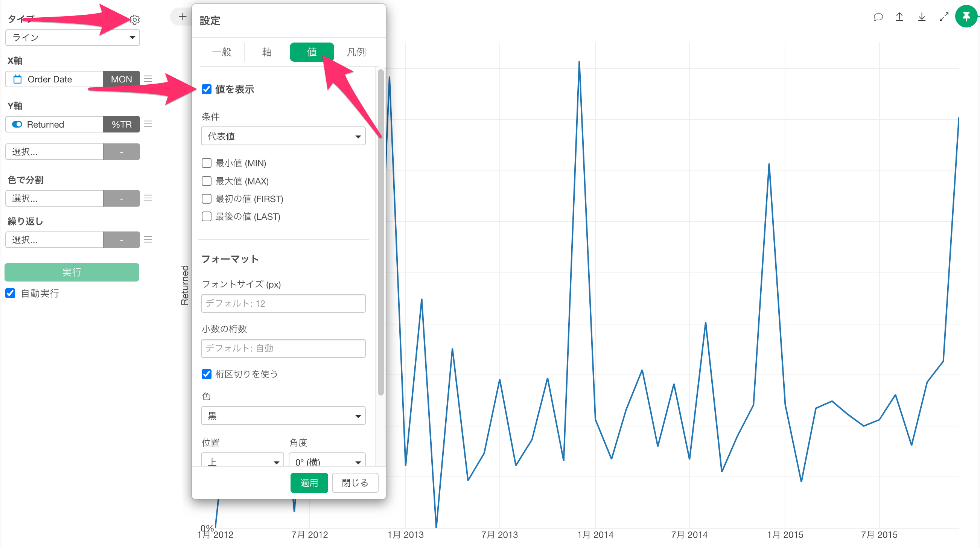Switch to the 軸 tab
Image resolution: width=980 pixels, height=548 pixels.
(267, 52)
